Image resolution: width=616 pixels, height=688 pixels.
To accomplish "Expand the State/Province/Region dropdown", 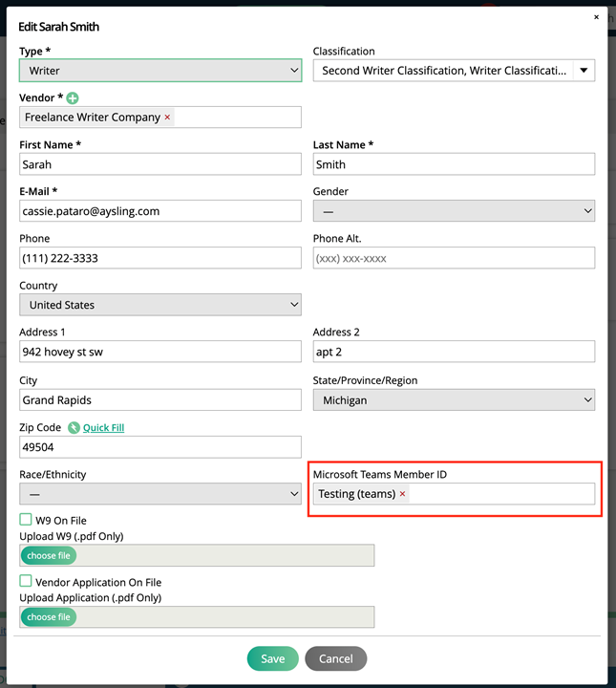I will [x=454, y=400].
